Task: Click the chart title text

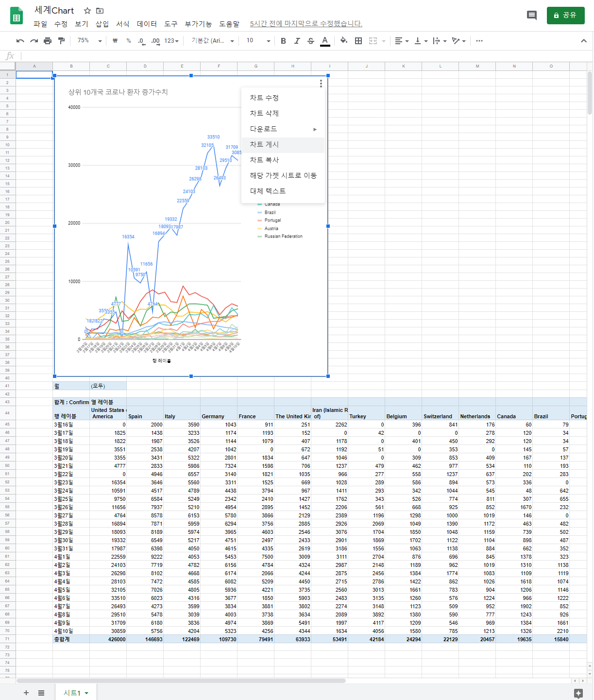Action: (x=118, y=92)
